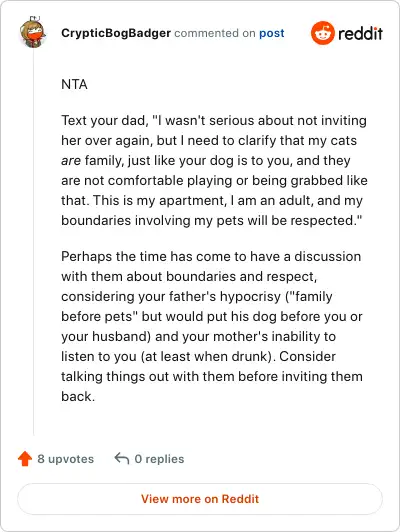400x532 pixels.
Task: Click the italicized word "are"
Action: [71, 161]
